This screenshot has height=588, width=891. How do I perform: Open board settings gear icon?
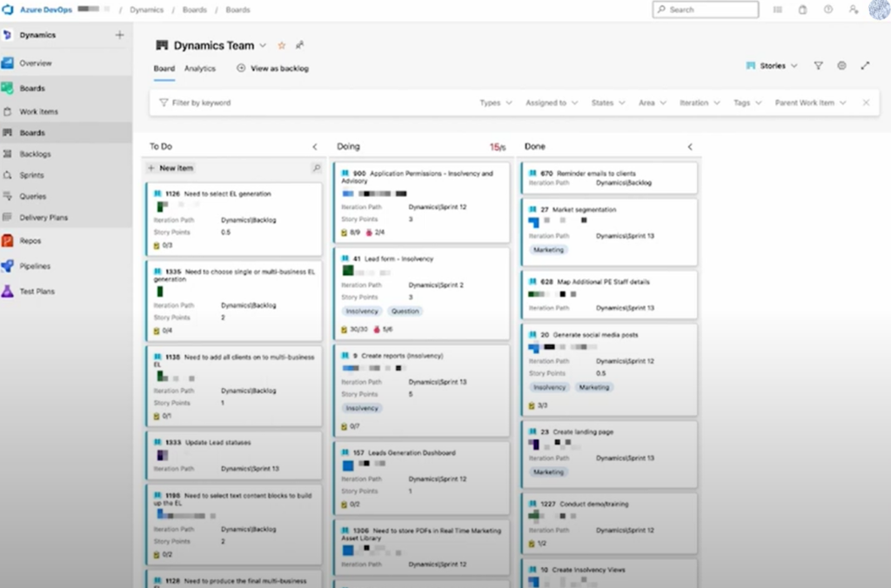(841, 65)
